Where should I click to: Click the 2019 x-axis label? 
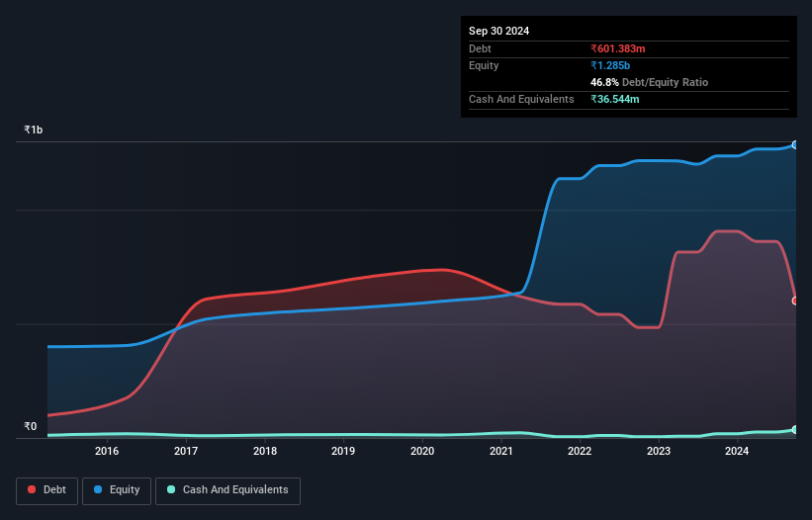(343, 451)
